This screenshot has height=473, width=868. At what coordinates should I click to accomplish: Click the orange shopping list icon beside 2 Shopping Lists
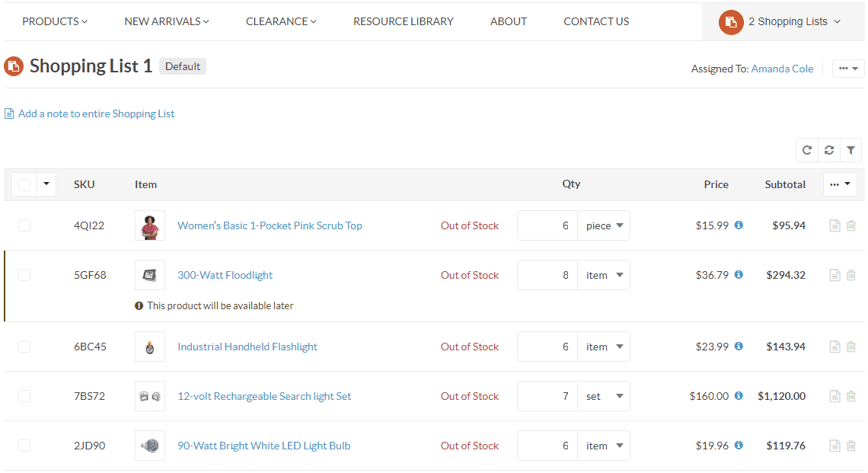click(x=731, y=22)
